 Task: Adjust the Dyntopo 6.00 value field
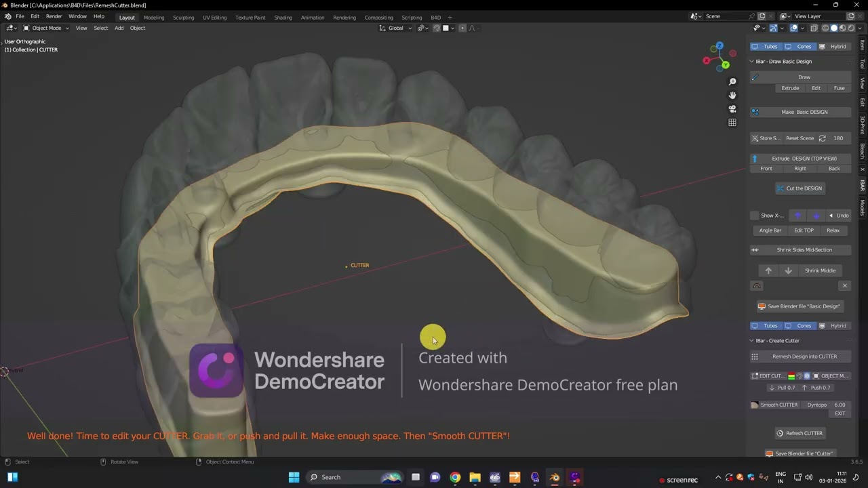826,405
